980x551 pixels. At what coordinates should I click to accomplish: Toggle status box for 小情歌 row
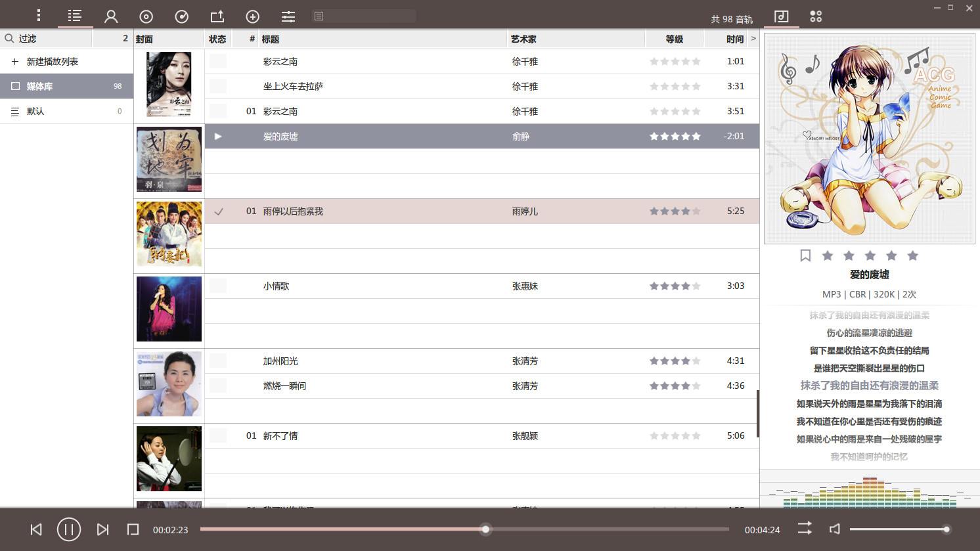coord(218,286)
